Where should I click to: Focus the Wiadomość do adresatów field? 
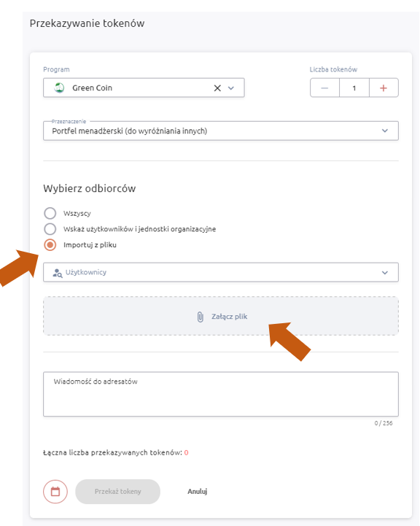pos(221,394)
